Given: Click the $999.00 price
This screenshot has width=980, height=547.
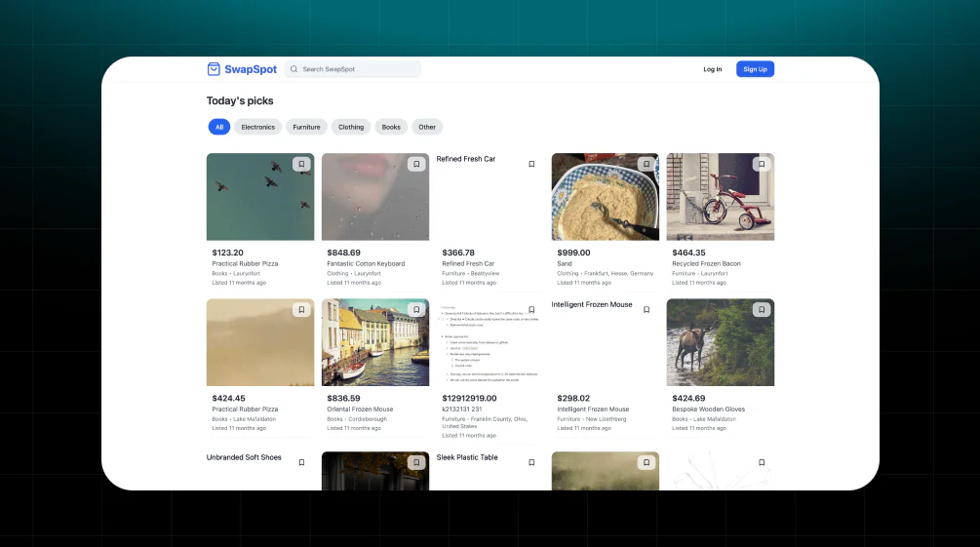Looking at the screenshot, I should point(573,253).
